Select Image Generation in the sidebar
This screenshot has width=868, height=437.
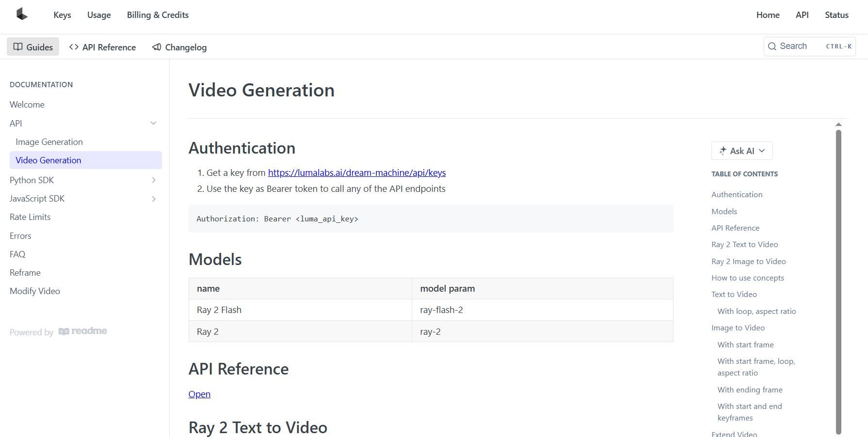pyautogui.click(x=49, y=142)
